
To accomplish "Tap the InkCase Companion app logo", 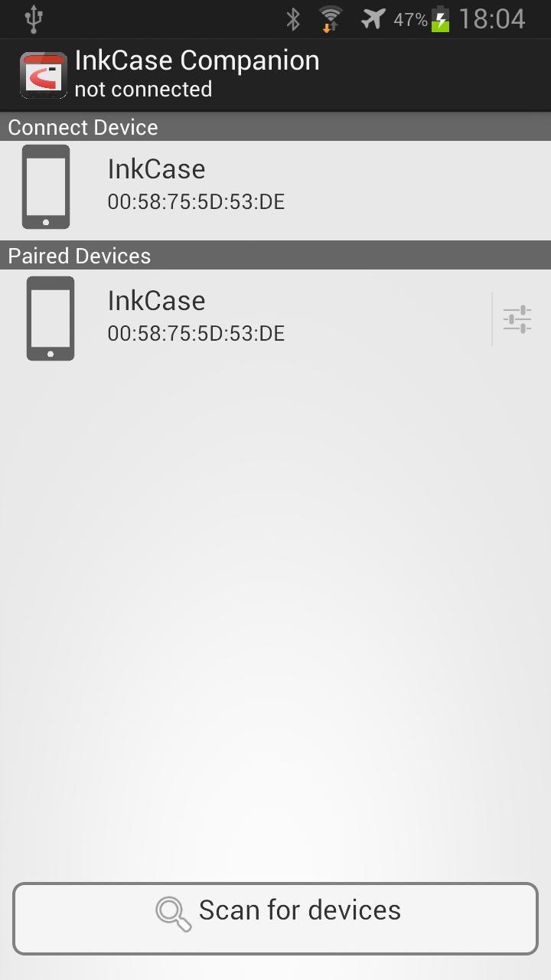I will 44,76.
